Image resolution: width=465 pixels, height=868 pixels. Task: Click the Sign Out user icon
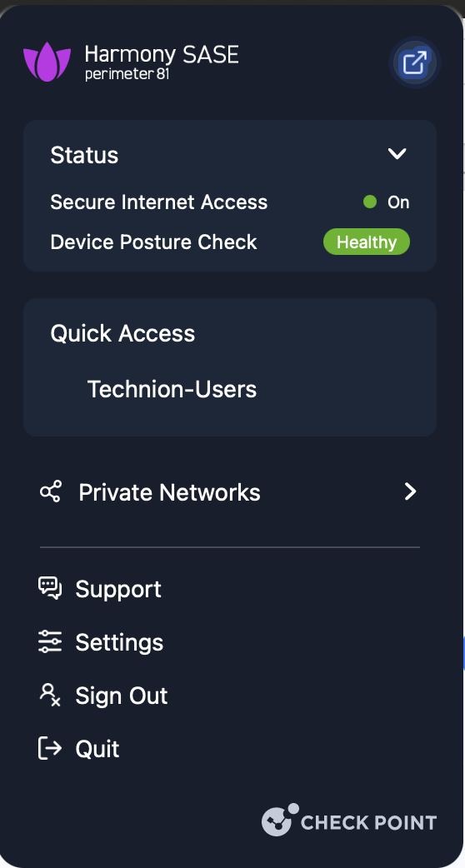(x=50, y=696)
